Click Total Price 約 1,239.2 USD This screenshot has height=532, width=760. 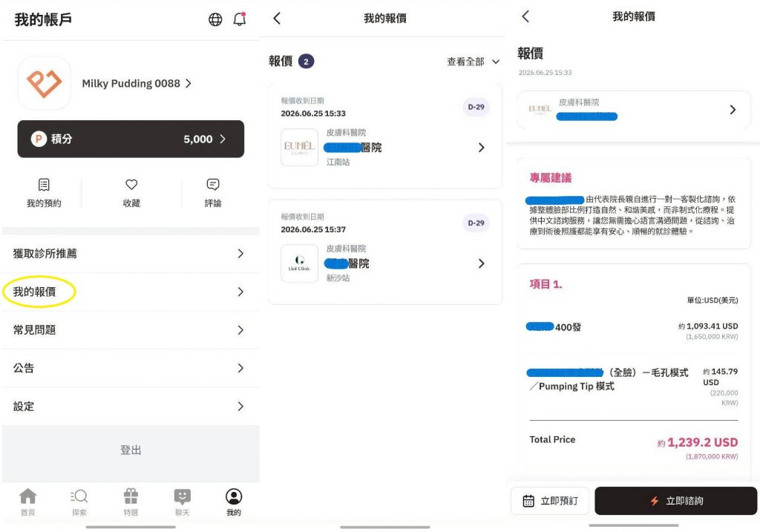point(698,442)
